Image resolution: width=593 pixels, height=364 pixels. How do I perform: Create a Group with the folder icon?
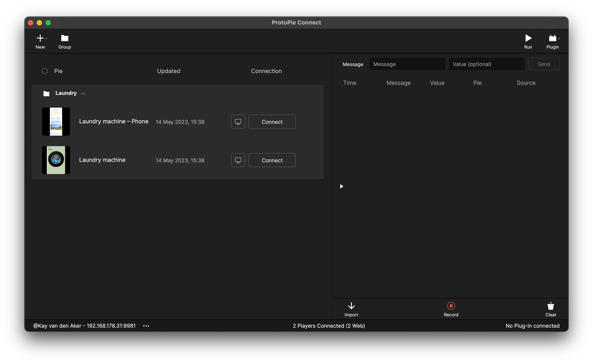pos(65,38)
